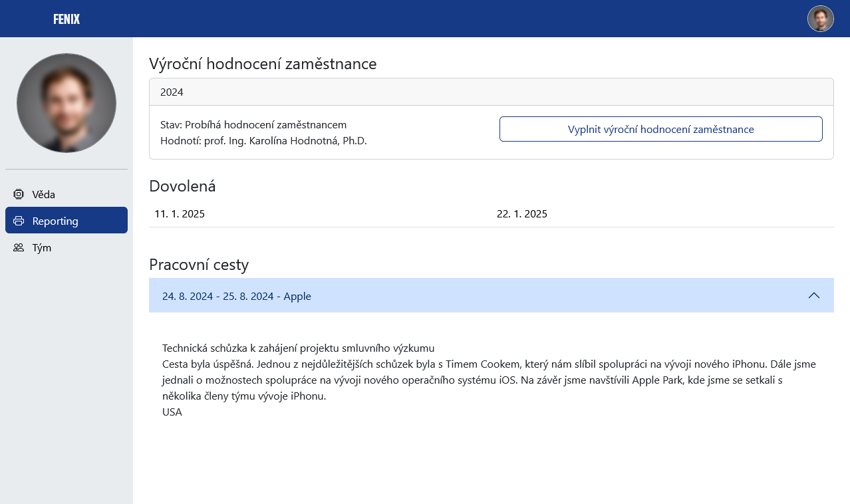Image resolution: width=850 pixels, height=504 pixels.
Task: Open the user avatar menu in the top bar
Action: [820, 19]
